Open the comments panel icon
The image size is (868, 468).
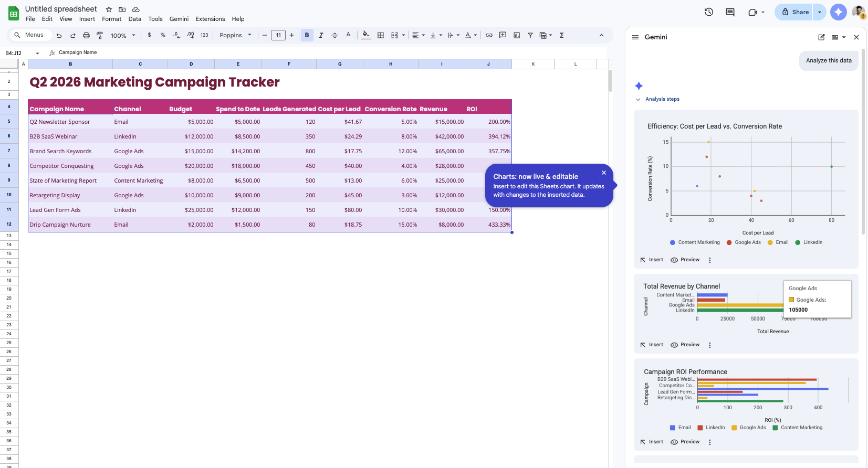tap(730, 12)
